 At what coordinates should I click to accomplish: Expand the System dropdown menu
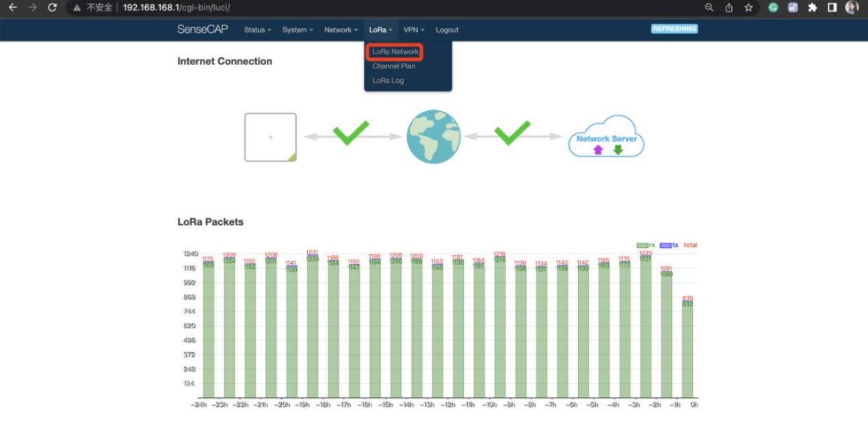click(x=298, y=30)
